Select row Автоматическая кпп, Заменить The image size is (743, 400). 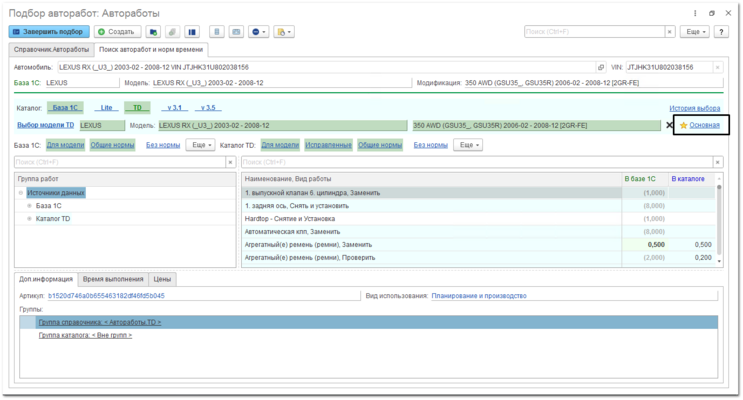(478, 232)
